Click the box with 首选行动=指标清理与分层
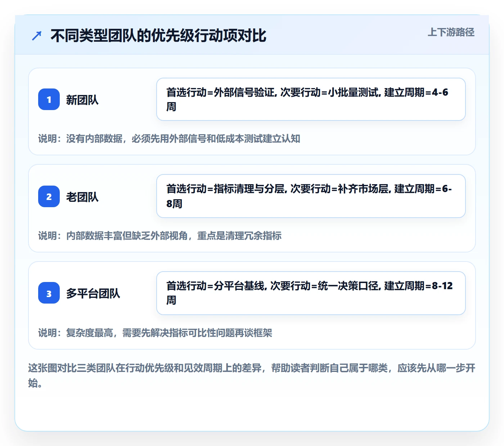 coord(311,196)
